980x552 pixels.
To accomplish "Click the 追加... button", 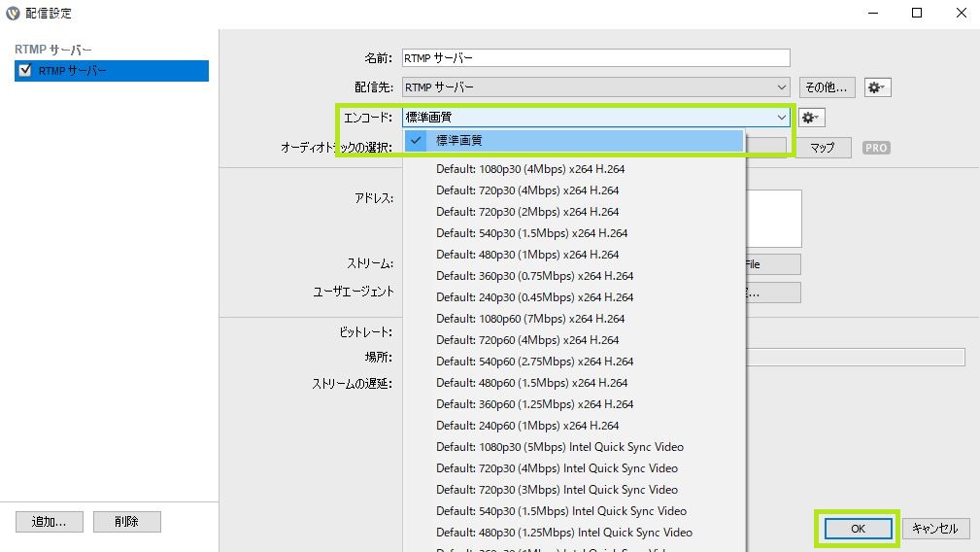I will [50, 521].
